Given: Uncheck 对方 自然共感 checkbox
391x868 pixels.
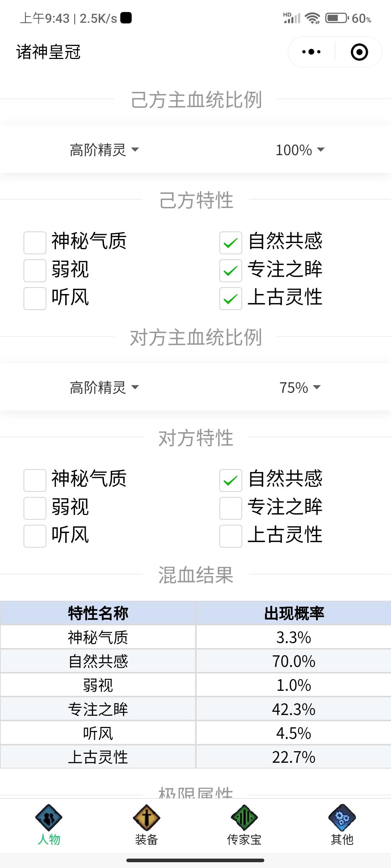Looking at the screenshot, I should (x=231, y=480).
